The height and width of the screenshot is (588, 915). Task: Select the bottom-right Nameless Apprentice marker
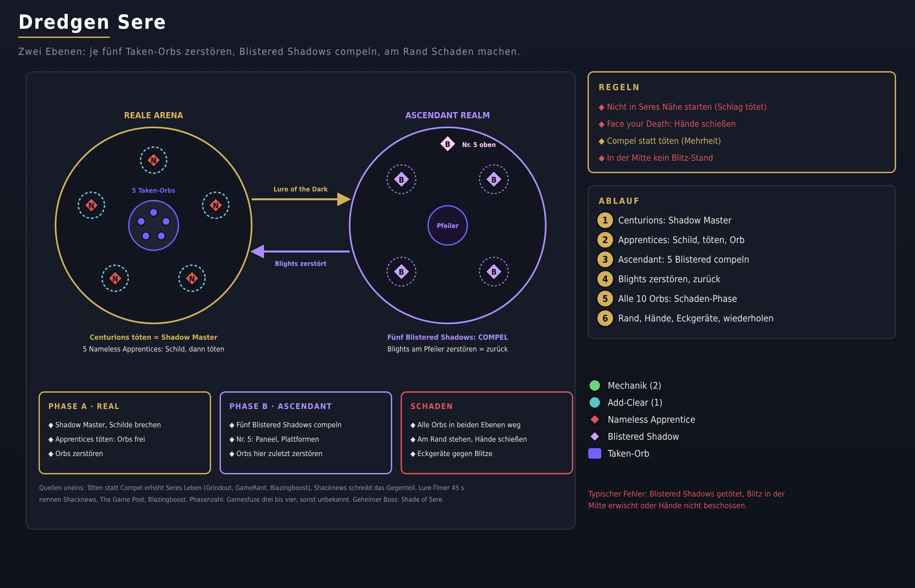(x=192, y=278)
